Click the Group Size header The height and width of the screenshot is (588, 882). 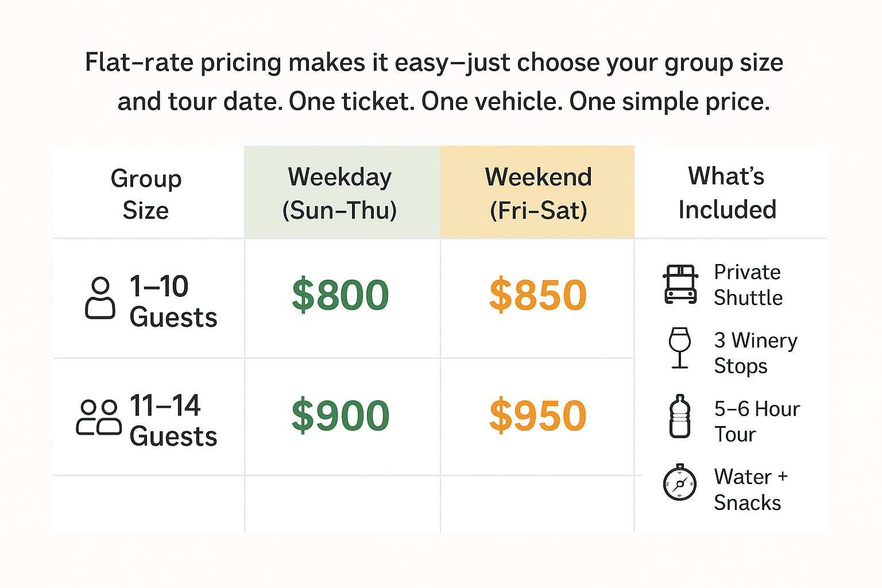click(x=146, y=194)
